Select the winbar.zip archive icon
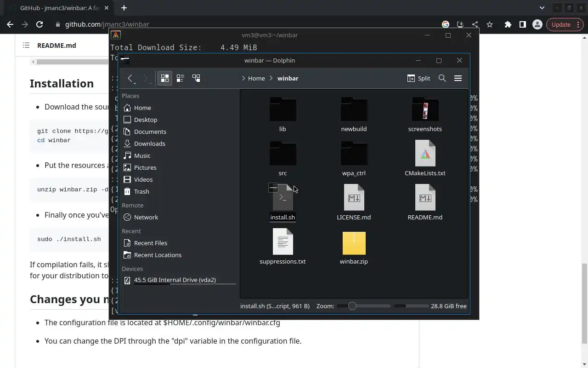The image size is (588, 368). 354,242
